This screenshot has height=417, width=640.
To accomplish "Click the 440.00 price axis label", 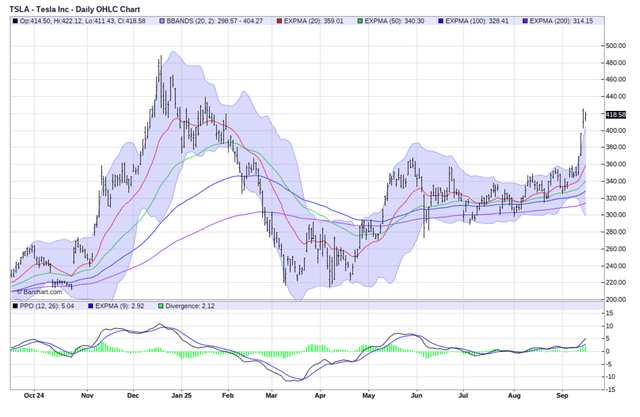I will pyautogui.click(x=616, y=97).
